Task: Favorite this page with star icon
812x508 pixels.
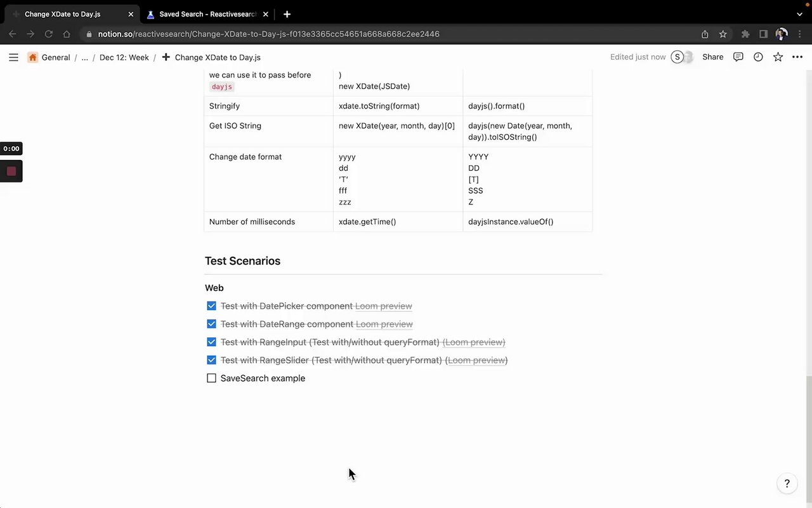Action: (778, 57)
